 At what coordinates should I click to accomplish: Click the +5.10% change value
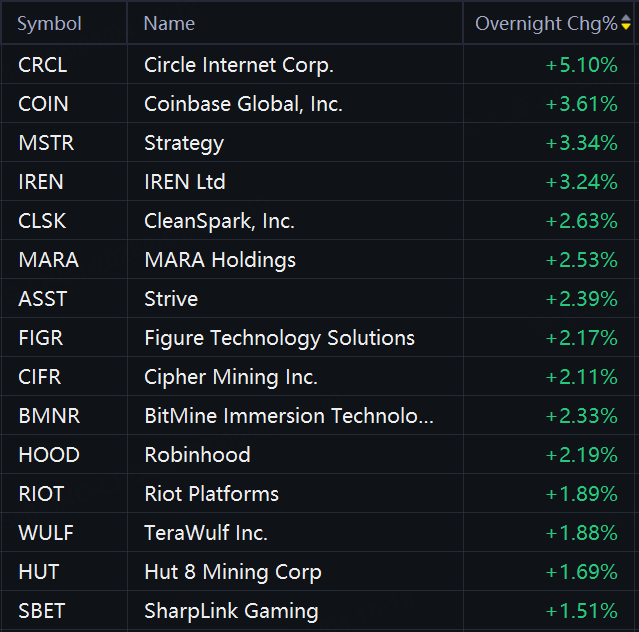(x=582, y=65)
